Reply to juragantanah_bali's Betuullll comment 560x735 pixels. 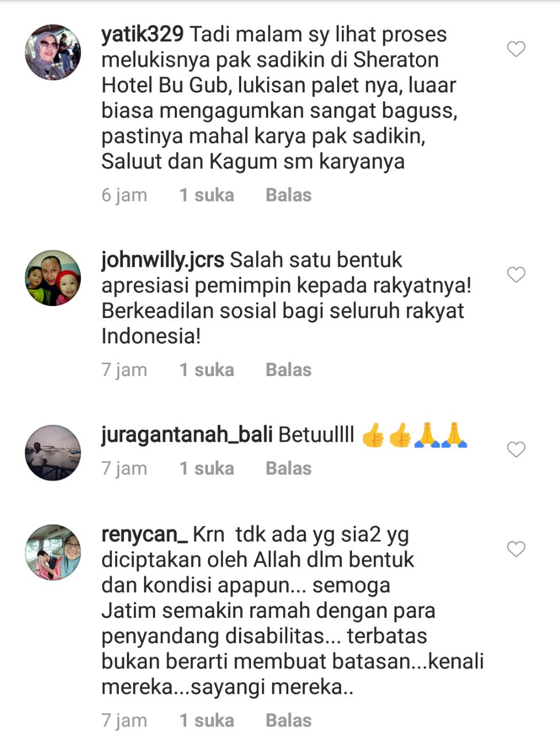tap(288, 469)
